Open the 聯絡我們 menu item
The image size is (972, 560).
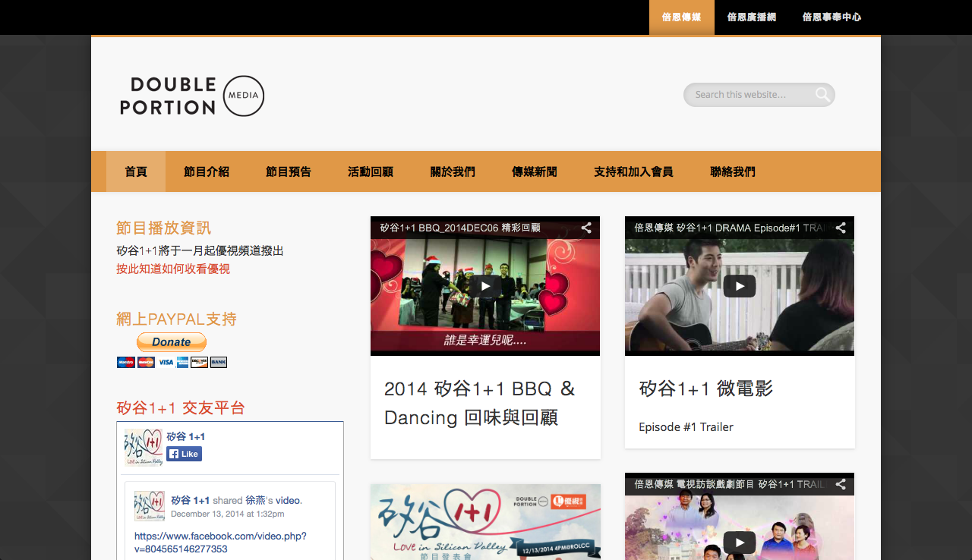point(733,171)
